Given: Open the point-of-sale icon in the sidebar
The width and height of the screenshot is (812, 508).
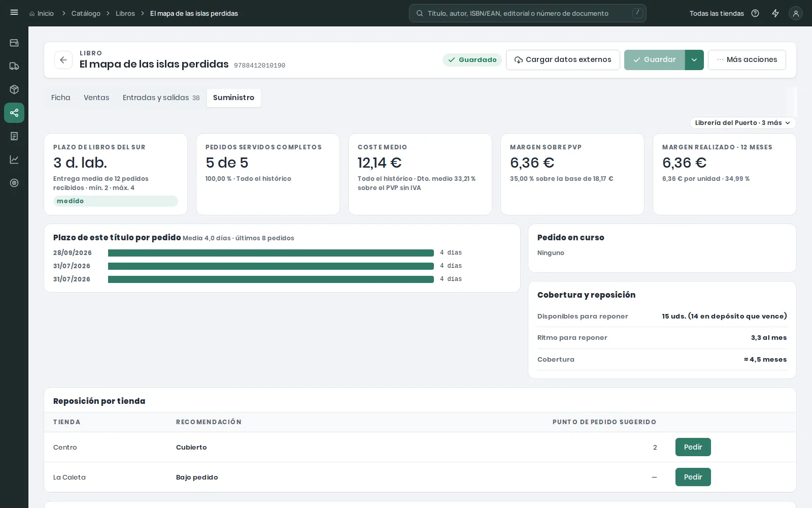Looking at the screenshot, I should click(x=14, y=43).
